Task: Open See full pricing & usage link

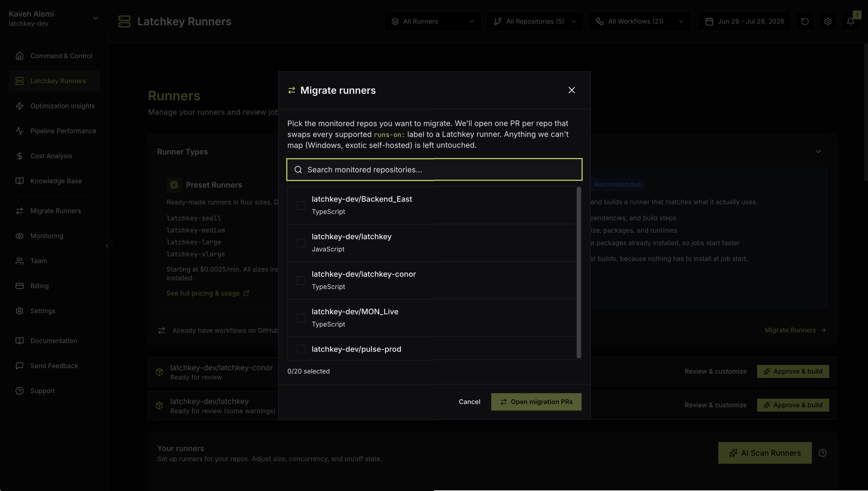Action: 207,293
